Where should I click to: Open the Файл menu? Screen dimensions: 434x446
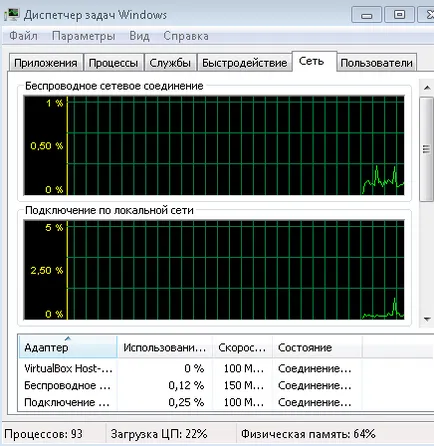23,36
